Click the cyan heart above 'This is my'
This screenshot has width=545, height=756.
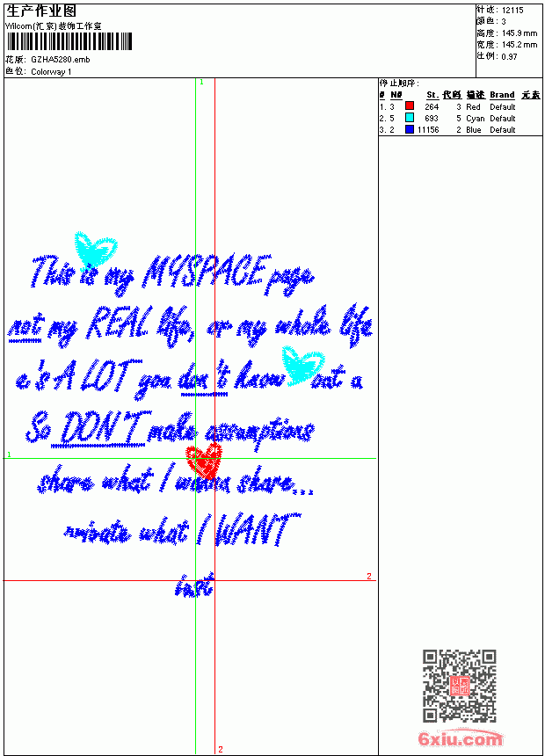96,251
